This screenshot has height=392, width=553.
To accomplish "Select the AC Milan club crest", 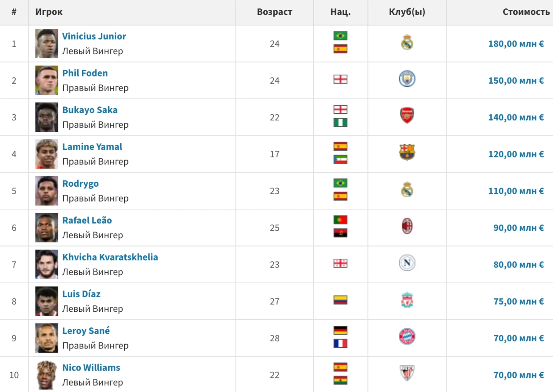I will point(407,226).
